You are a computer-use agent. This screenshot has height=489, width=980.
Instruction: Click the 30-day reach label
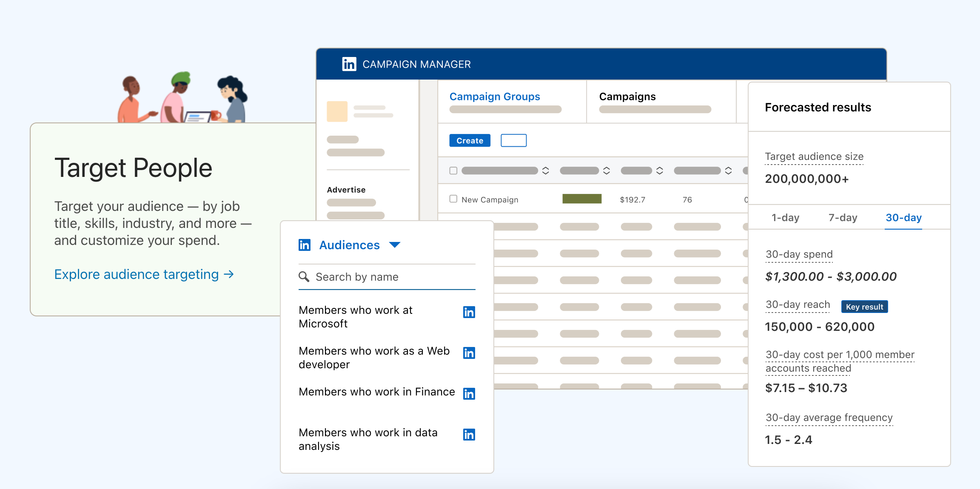[798, 304]
